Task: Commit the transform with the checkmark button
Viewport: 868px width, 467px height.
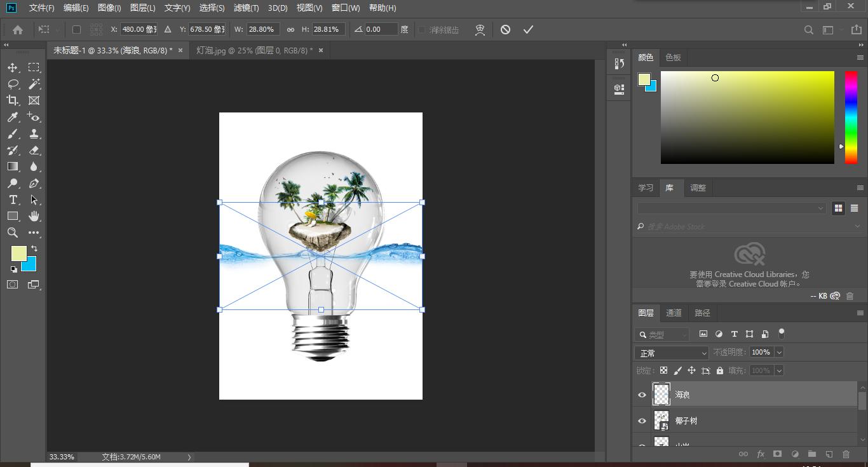Action: tap(528, 30)
